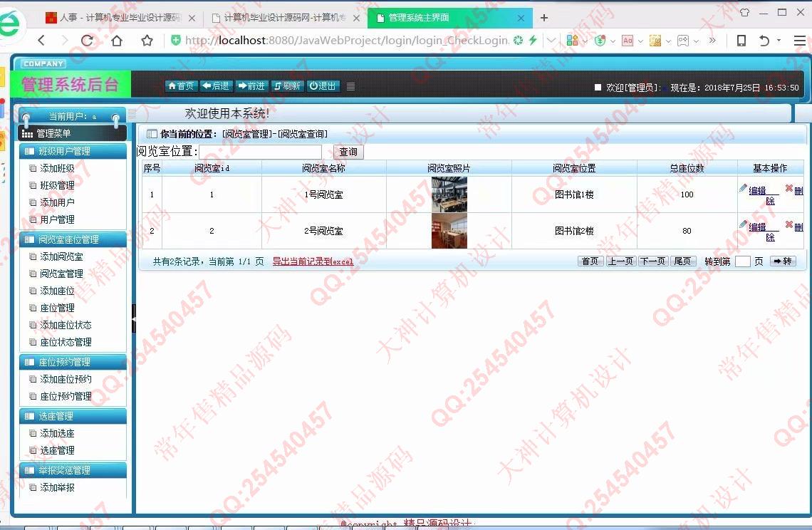Click the 上一页 pagination button

click(620, 261)
